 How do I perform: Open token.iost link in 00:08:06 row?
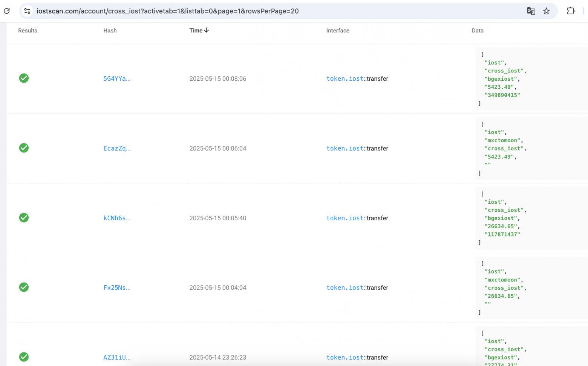[x=345, y=78]
